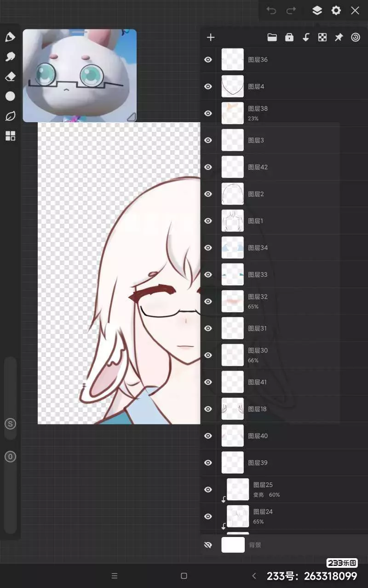The height and width of the screenshot is (588, 368).
Task: Redo the last action
Action: pyautogui.click(x=291, y=11)
